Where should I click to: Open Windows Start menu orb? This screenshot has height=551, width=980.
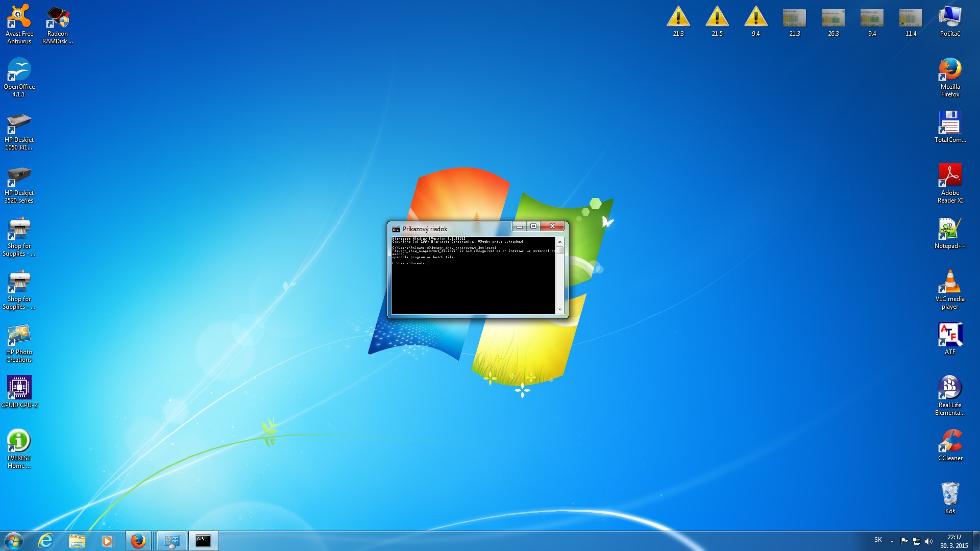[14, 541]
